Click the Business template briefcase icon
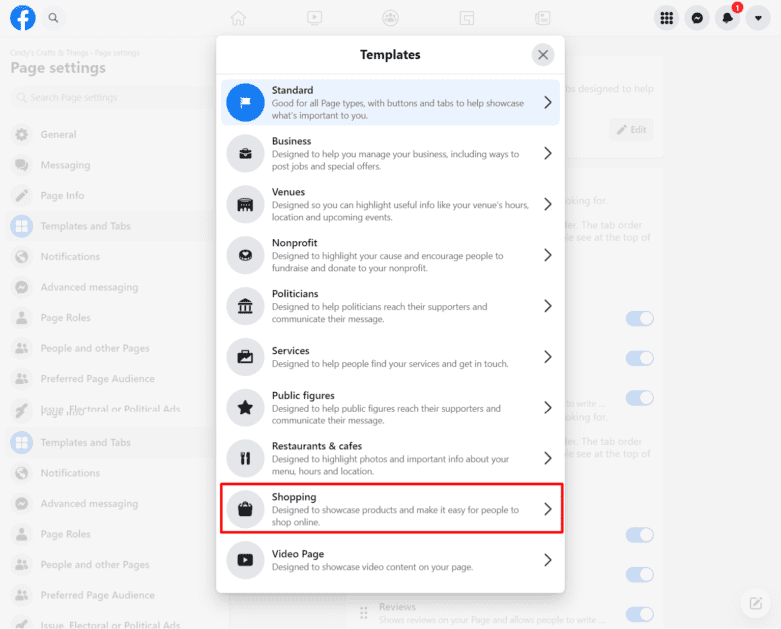Screen dimensions: 781x629 245,153
